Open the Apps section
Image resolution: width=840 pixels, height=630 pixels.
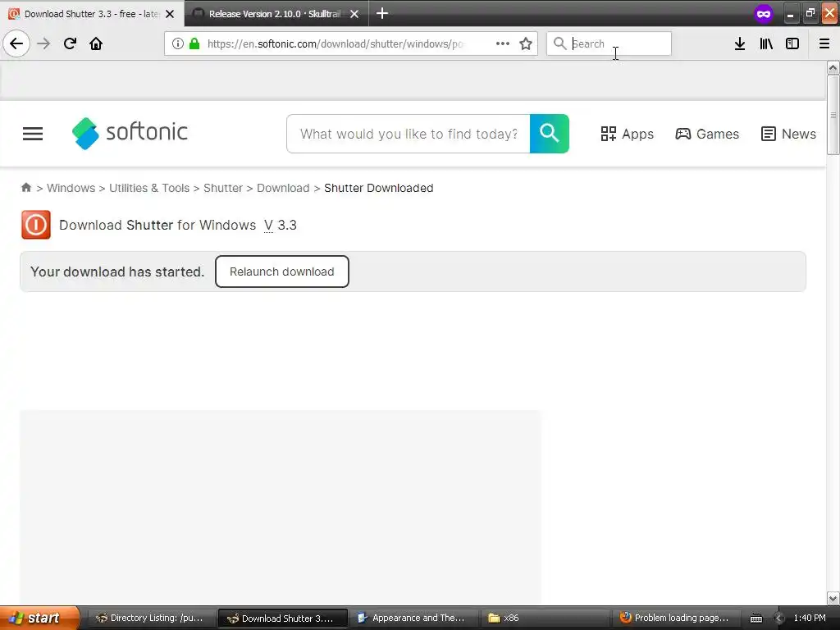pos(627,134)
